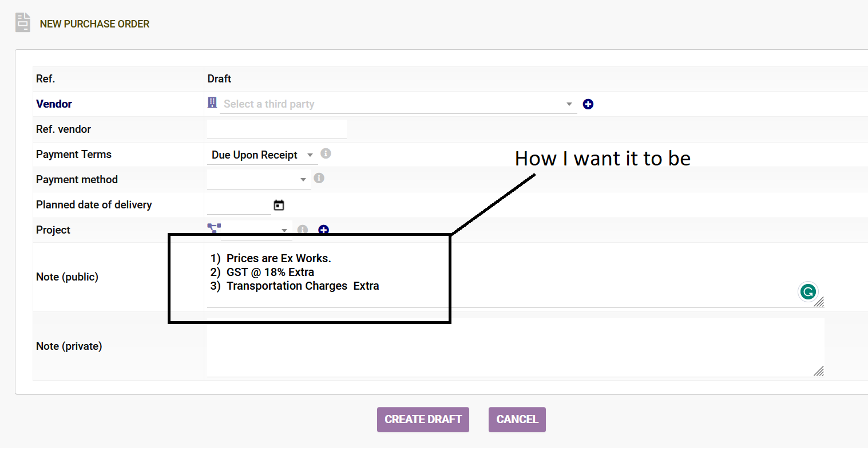Viewport: 868px width, 458px height.
Task: Add a new project with plus icon
Action: click(x=323, y=230)
